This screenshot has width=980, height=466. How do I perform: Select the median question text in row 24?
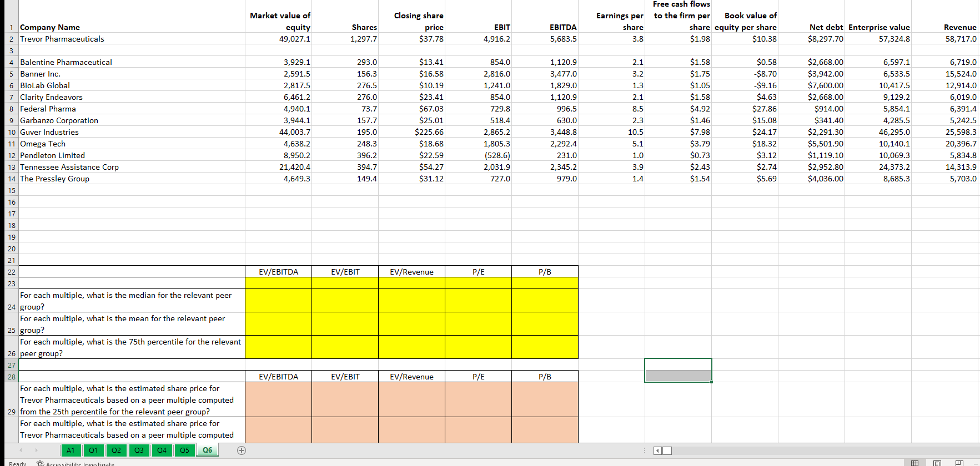coord(132,301)
